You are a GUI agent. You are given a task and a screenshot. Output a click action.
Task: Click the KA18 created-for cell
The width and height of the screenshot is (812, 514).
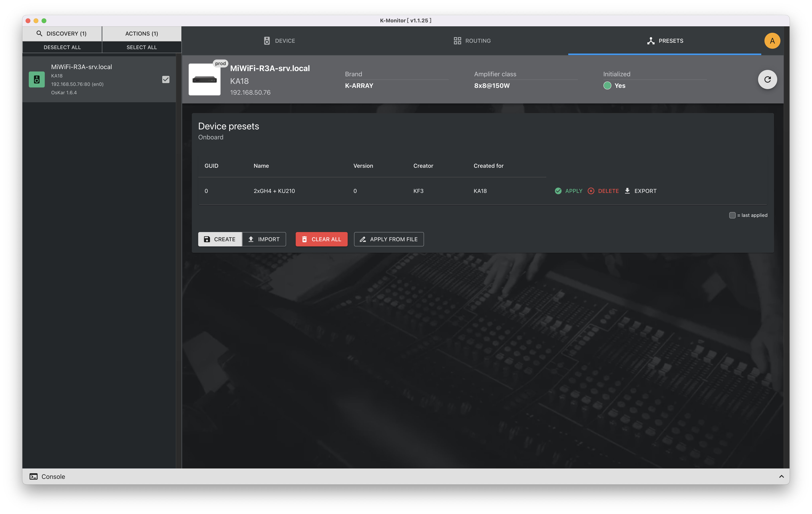480,191
